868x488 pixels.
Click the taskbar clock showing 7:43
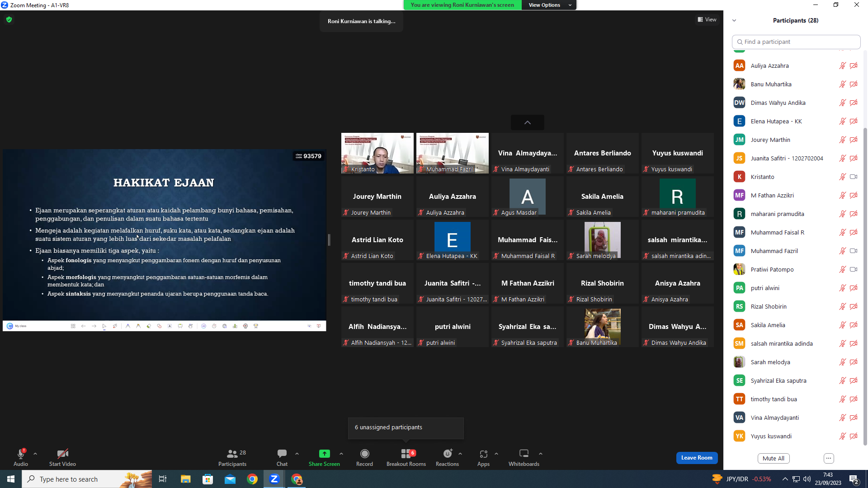(x=828, y=479)
